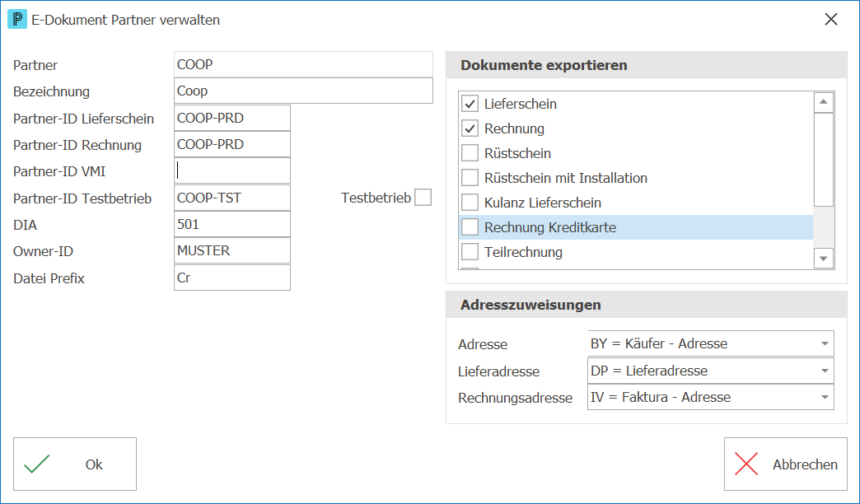Click the blue app logo icon in title bar

tap(17, 20)
